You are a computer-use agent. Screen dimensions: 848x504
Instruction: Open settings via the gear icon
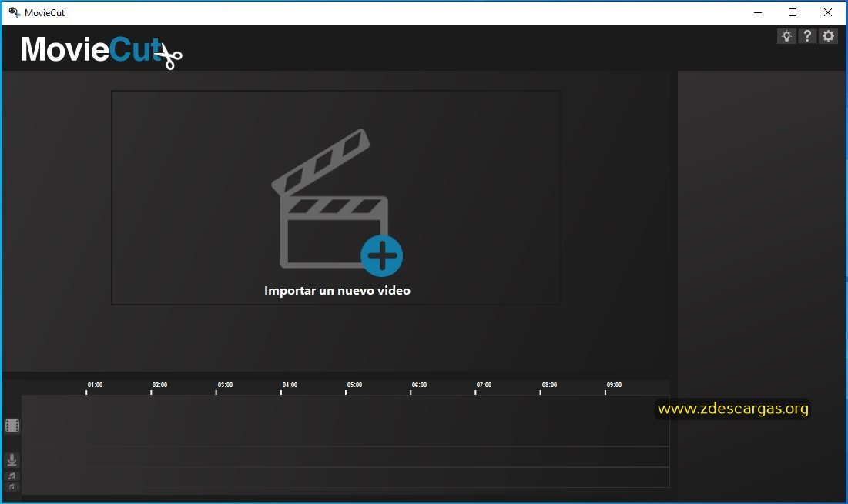[828, 36]
